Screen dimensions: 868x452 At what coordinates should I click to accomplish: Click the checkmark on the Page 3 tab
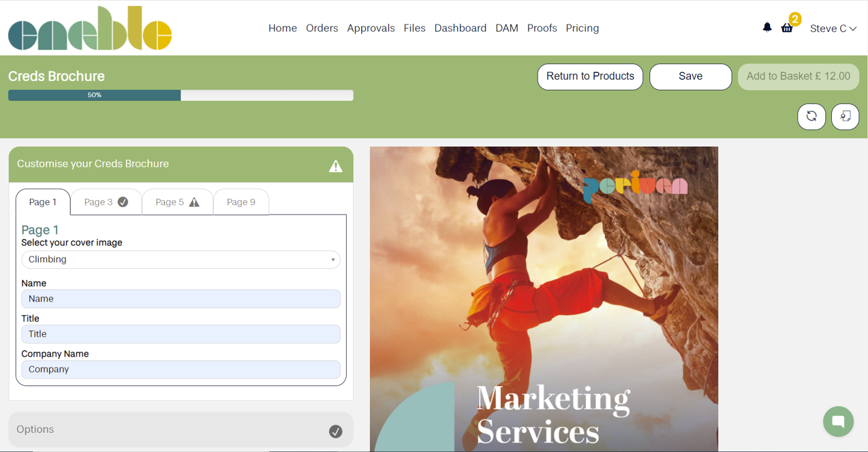(x=124, y=201)
